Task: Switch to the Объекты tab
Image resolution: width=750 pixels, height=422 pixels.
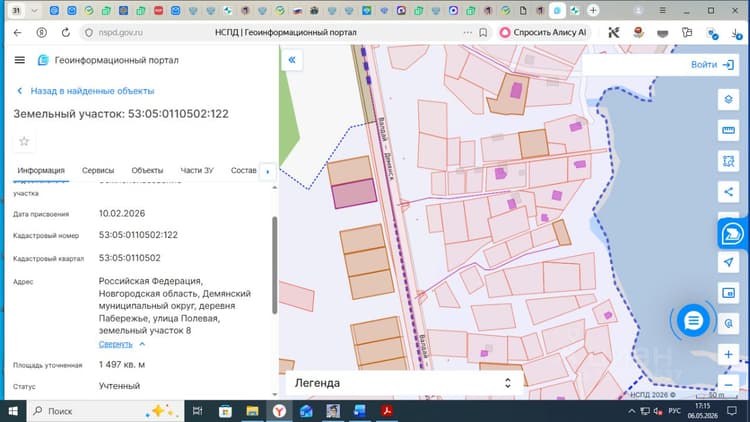Action: [147, 170]
